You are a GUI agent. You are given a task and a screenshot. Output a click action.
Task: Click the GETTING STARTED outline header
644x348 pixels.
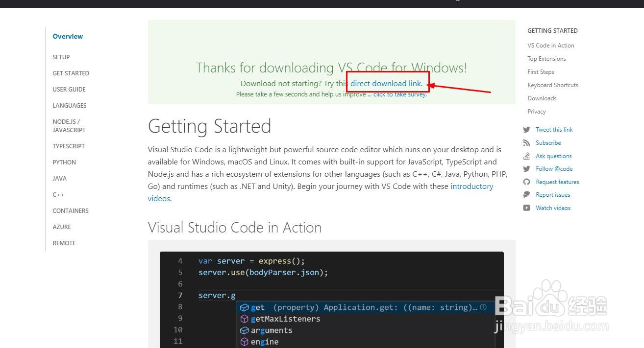coord(552,30)
